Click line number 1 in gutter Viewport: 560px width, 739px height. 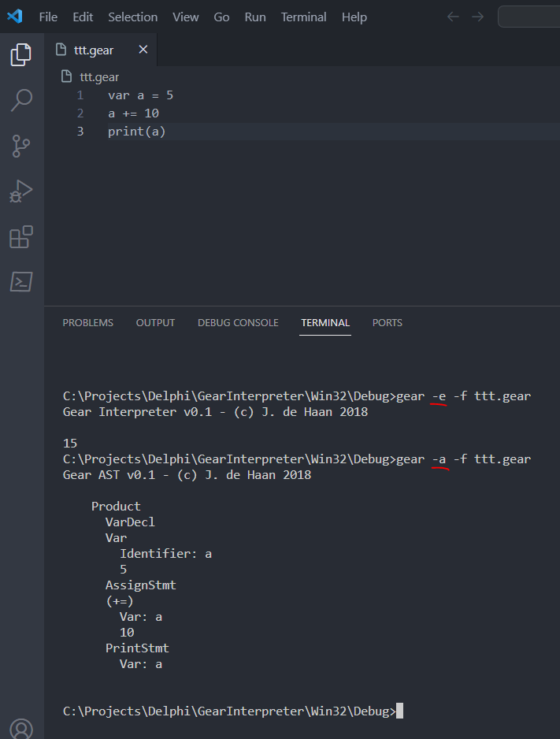80,95
